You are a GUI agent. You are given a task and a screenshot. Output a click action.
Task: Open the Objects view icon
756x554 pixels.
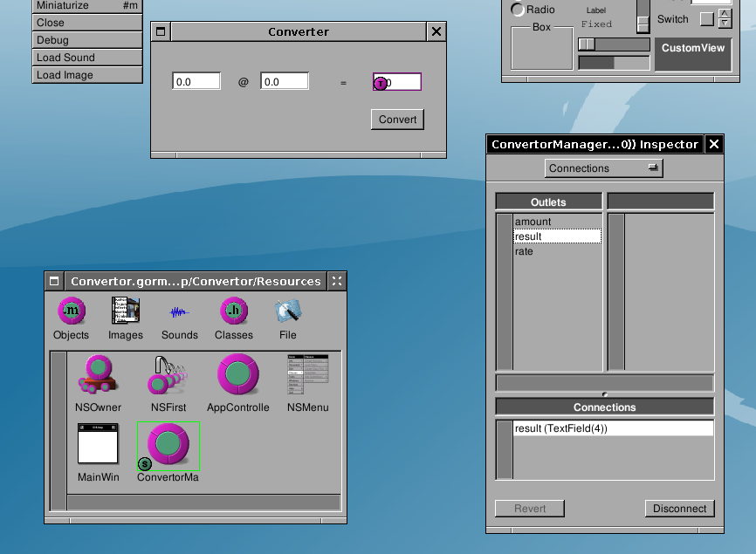[71, 311]
